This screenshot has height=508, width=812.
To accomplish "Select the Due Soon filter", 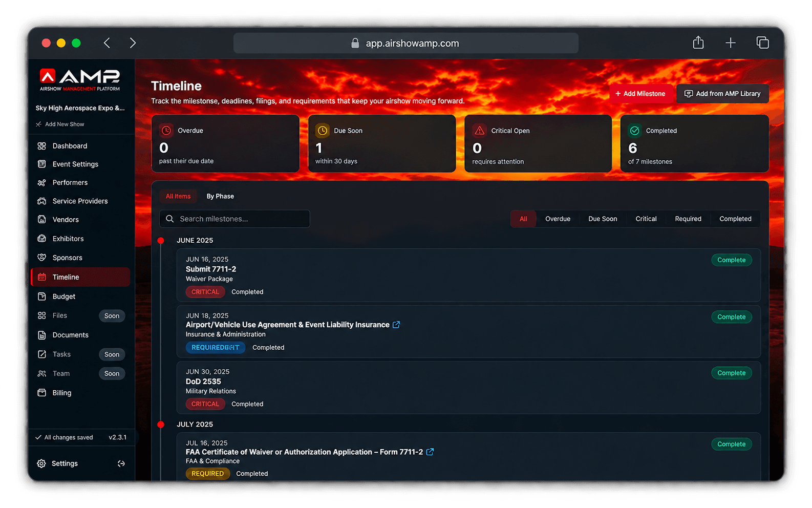I will (603, 219).
